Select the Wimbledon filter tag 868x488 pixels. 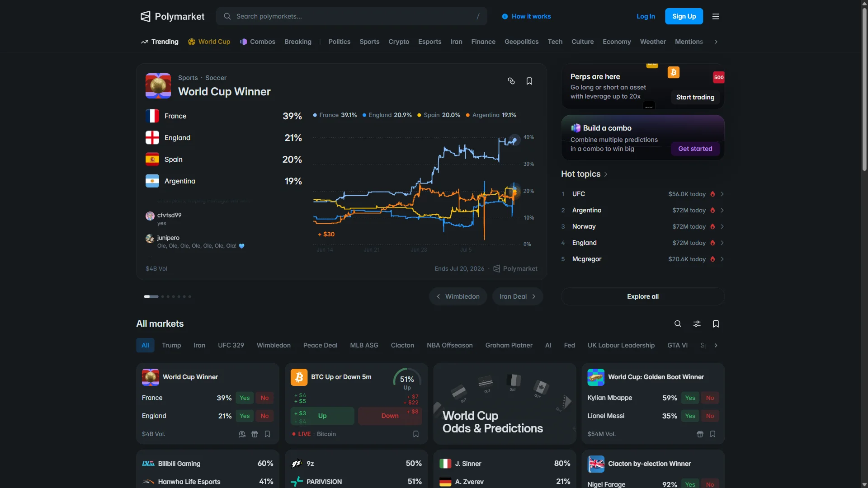[274, 345]
